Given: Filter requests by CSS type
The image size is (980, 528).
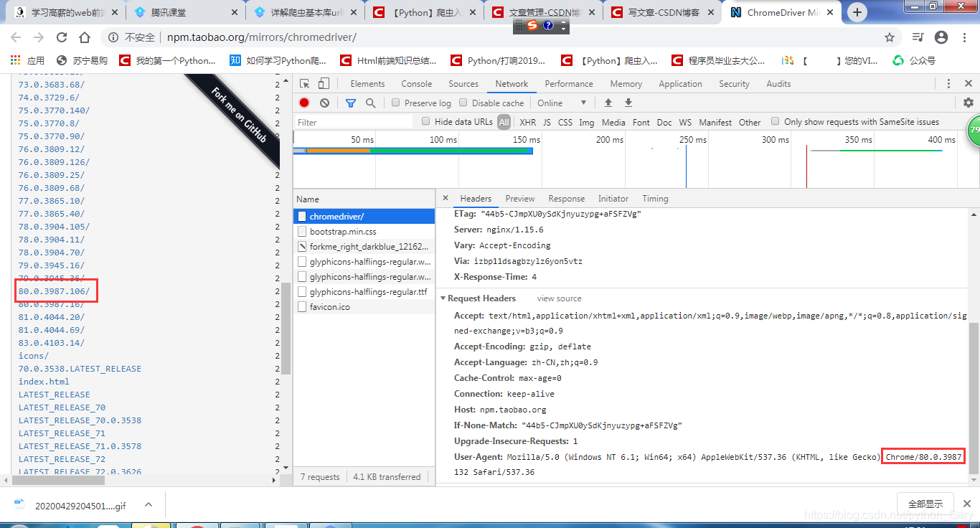Looking at the screenshot, I should pyautogui.click(x=565, y=123).
